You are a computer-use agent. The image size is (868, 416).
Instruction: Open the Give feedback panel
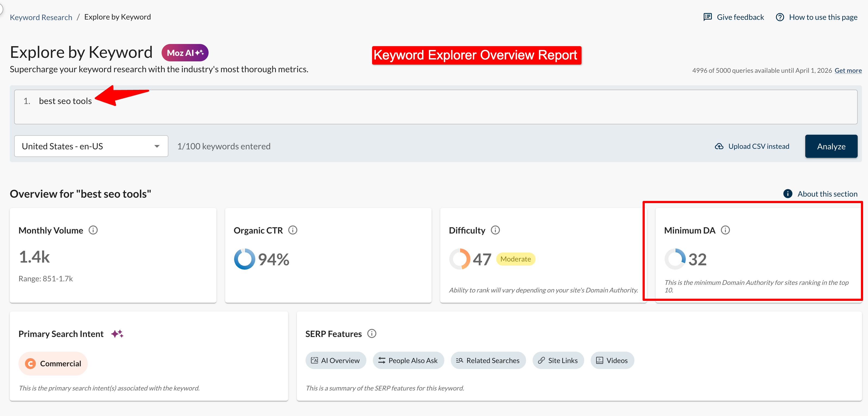pyautogui.click(x=740, y=17)
